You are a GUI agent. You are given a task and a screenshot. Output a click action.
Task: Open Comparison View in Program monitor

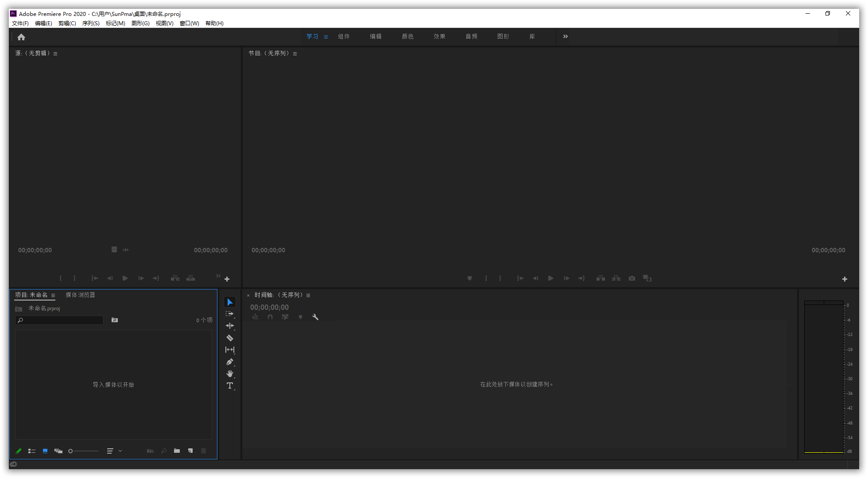(647, 278)
